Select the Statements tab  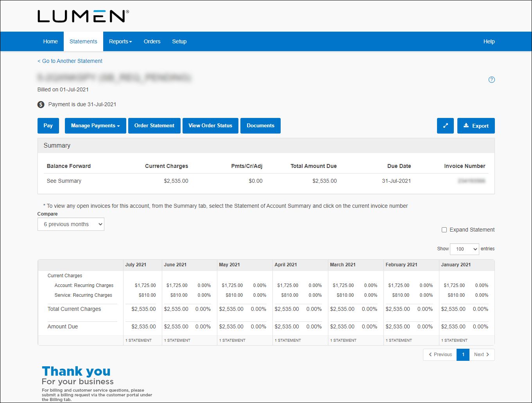pos(83,41)
